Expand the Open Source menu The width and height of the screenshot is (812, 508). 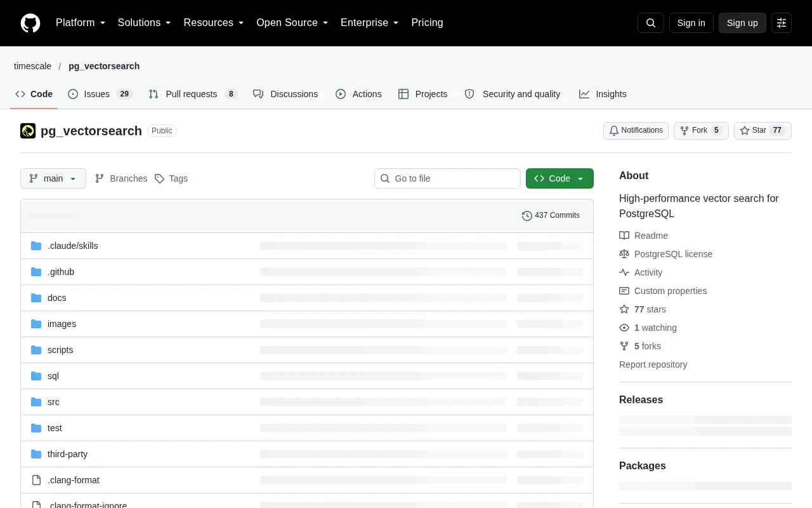pos(292,23)
